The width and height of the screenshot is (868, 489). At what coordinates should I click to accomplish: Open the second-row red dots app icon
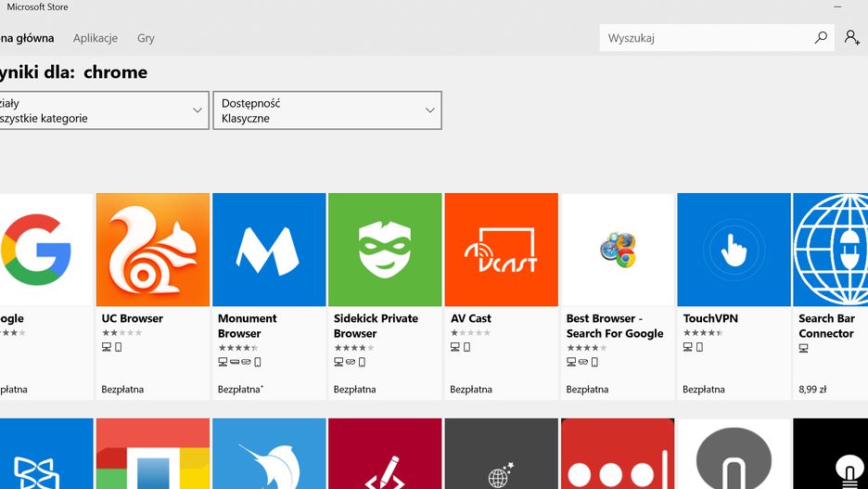(618, 454)
